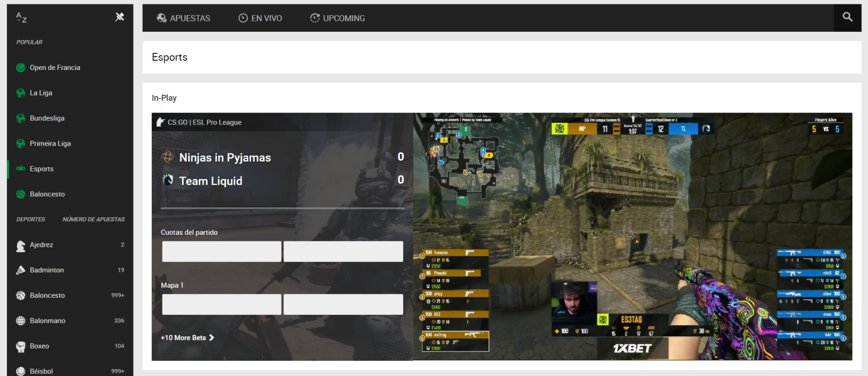Open the search magnifier icon
The image size is (868, 376).
(x=847, y=17)
